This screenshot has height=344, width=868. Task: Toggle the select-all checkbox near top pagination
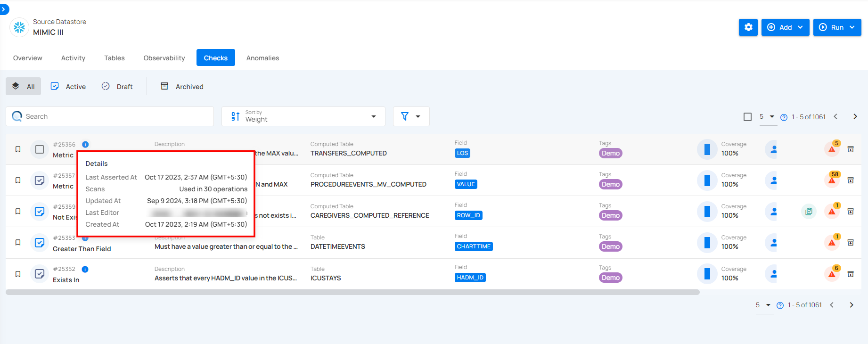[747, 117]
